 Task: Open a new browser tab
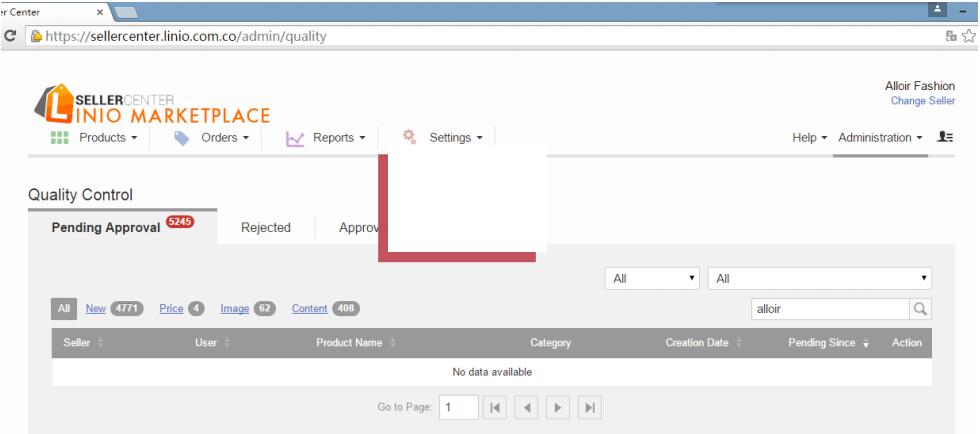[x=127, y=12]
